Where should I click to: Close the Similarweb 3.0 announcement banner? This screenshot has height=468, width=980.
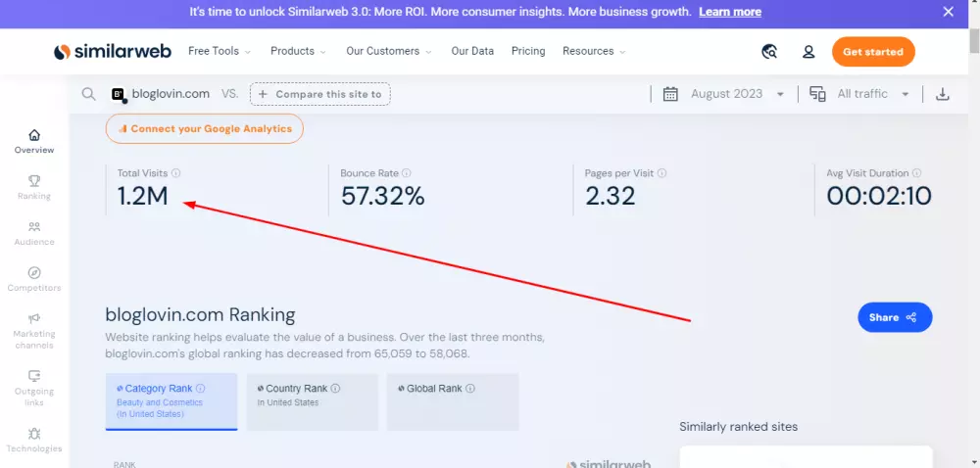tap(948, 12)
